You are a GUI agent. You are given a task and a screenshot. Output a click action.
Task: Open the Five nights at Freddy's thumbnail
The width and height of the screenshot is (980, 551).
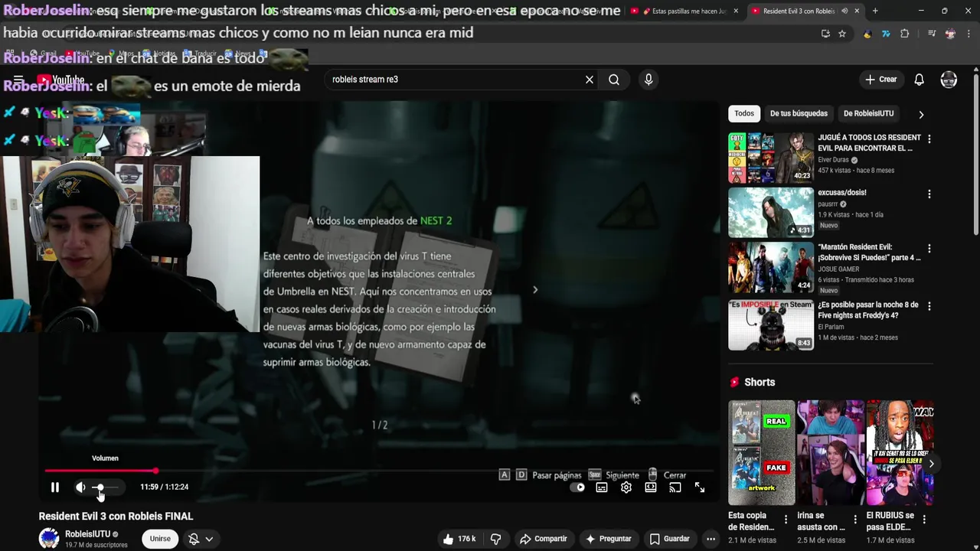pos(771,325)
